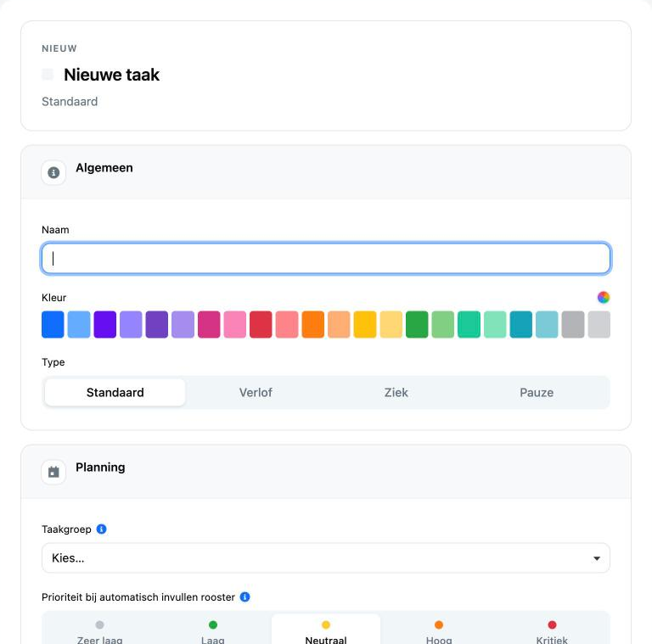Select the Ziek type option
Screen dimensions: 652x644
pos(396,392)
